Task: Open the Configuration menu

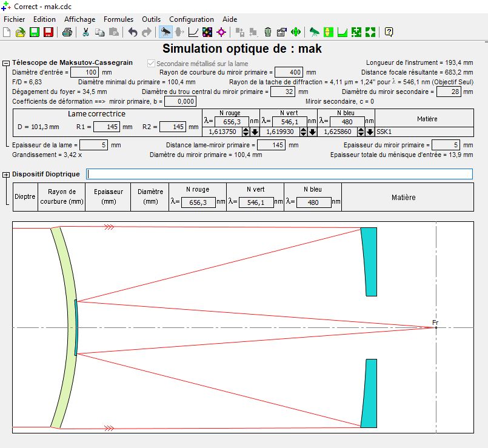Action: coord(192,19)
